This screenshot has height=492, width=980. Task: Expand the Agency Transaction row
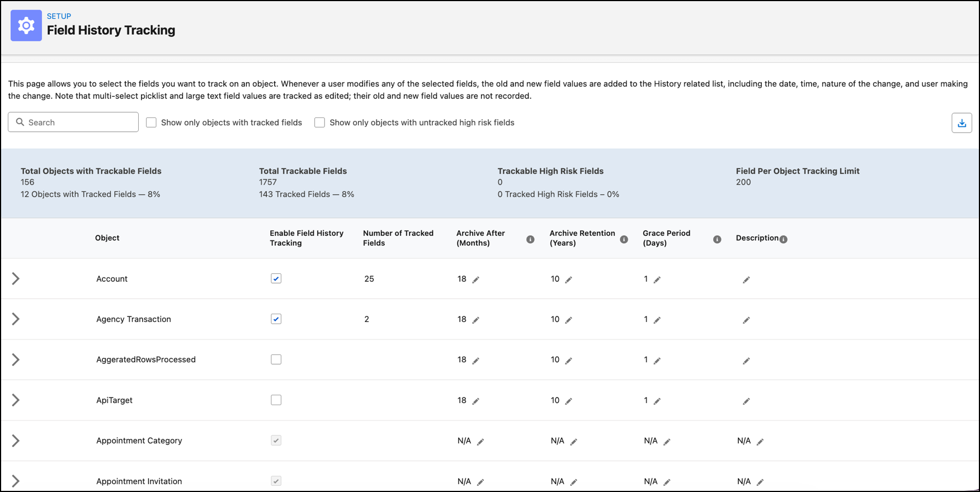tap(16, 319)
